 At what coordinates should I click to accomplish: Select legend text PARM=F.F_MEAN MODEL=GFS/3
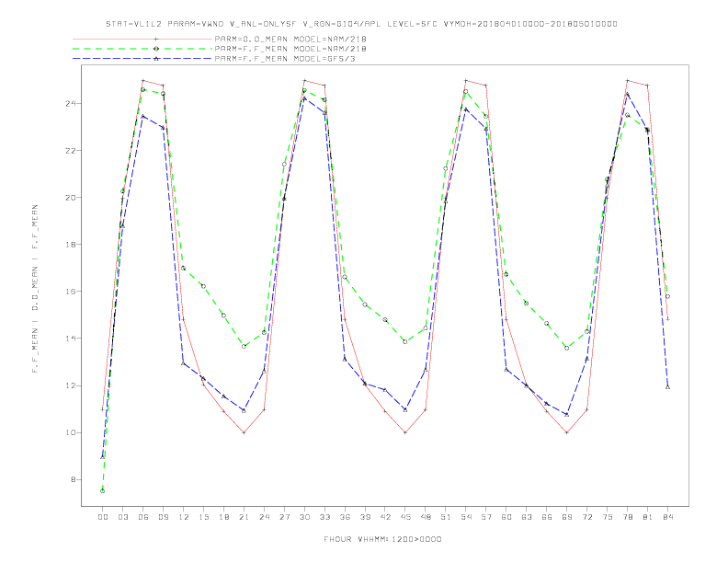285,59
